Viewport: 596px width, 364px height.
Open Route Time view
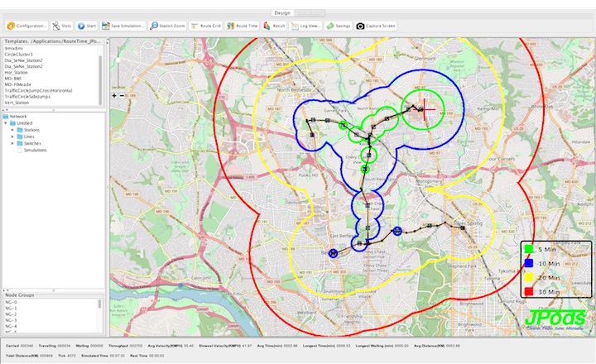tap(243, 26)
